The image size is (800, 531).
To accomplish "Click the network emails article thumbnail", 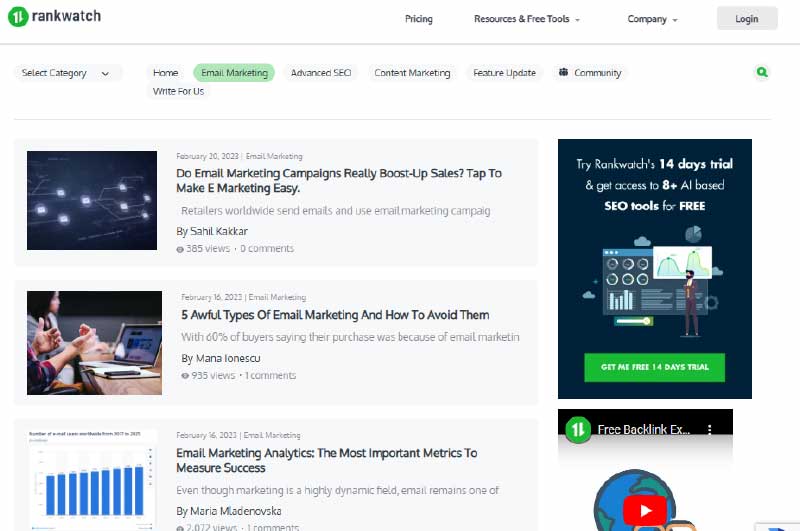I will (x=92, y=200).
